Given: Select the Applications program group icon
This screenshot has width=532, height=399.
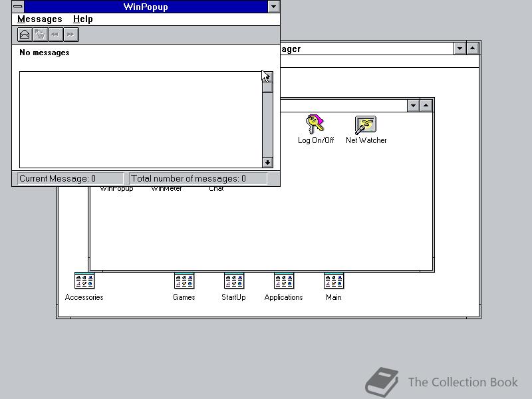Looking at the screenshot, I should [x=284, y=287].
